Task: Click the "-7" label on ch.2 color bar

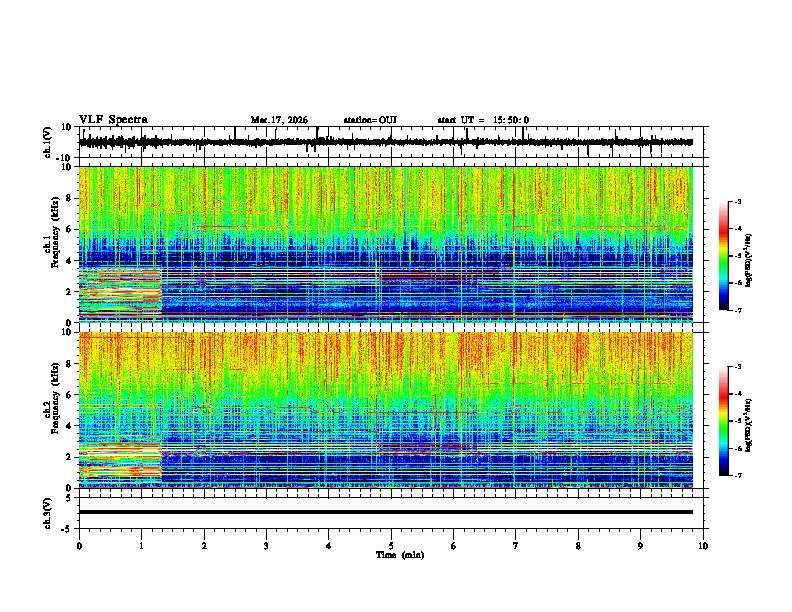Action: (x=737, y=476)
